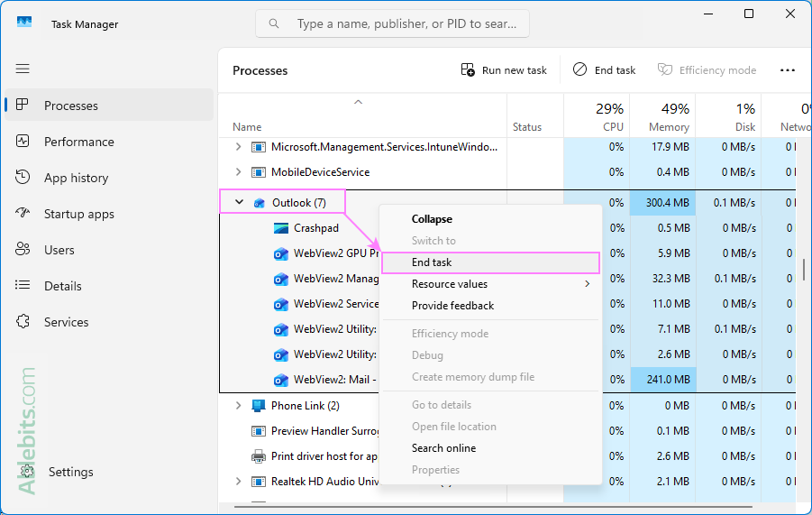This screenshot has height=515, width=812.
Task: Expand the Phone Link (2) group
Action: coord(238,405)
